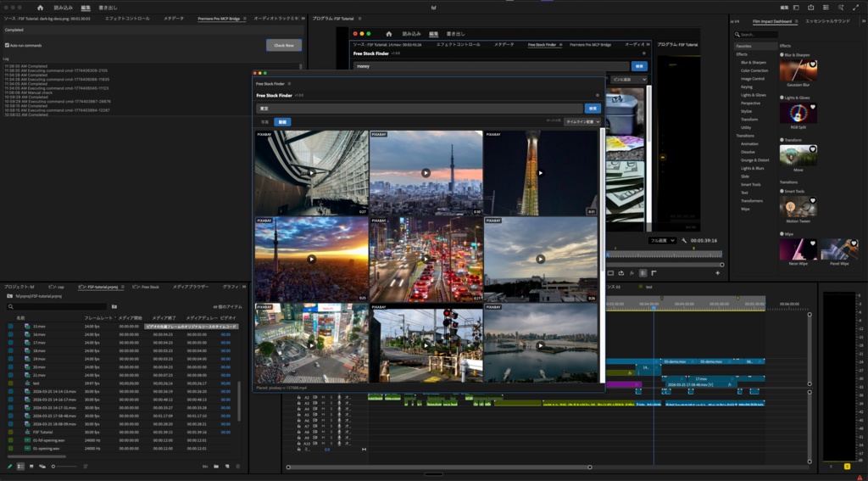Toggle the Auto-run commands checkbox
This screenshot has width=868, height=481.
[x=7, y=46]
